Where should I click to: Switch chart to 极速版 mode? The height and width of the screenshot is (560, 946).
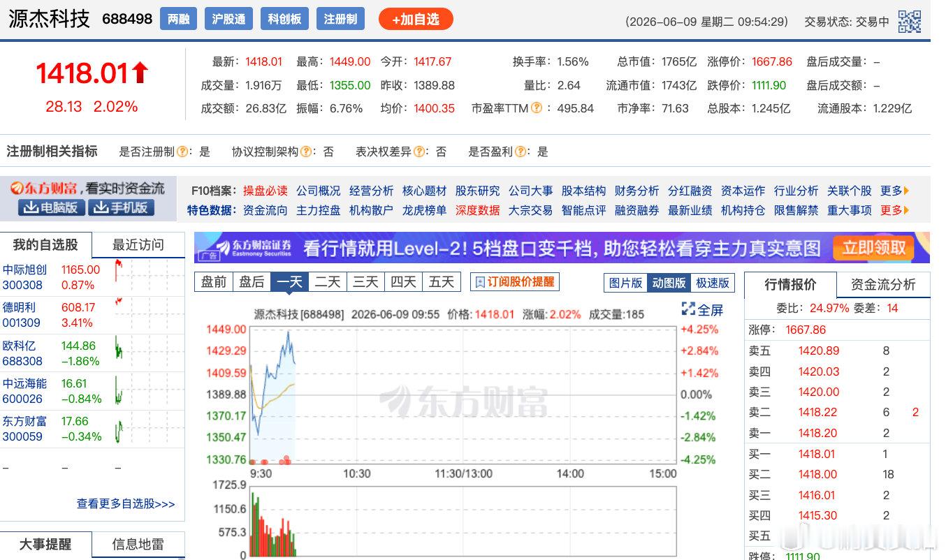click(712, 283)
